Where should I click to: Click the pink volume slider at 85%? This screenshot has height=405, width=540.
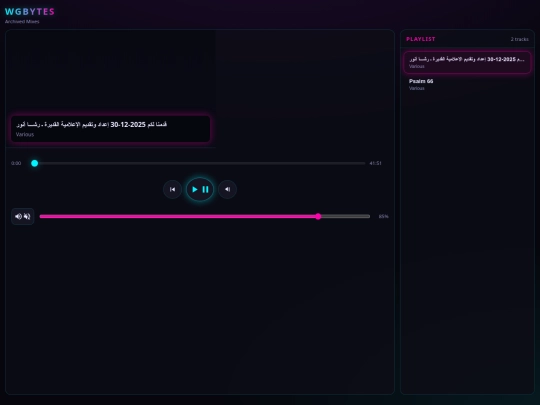(x=205, y=216)
